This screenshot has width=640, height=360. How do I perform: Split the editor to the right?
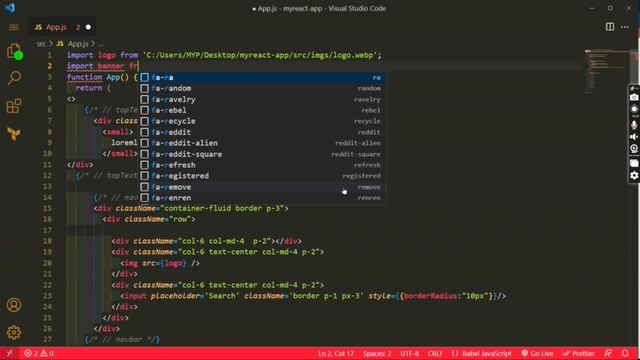point(610,27)
